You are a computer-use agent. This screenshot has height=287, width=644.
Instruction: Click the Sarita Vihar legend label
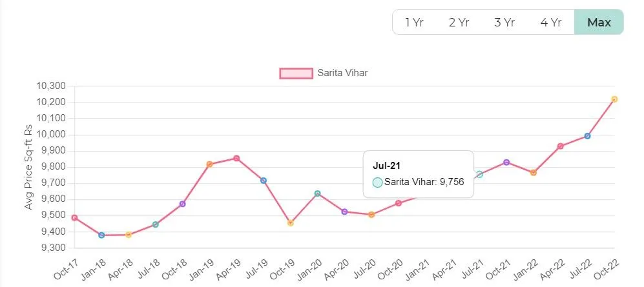click(x=342, y=73)
